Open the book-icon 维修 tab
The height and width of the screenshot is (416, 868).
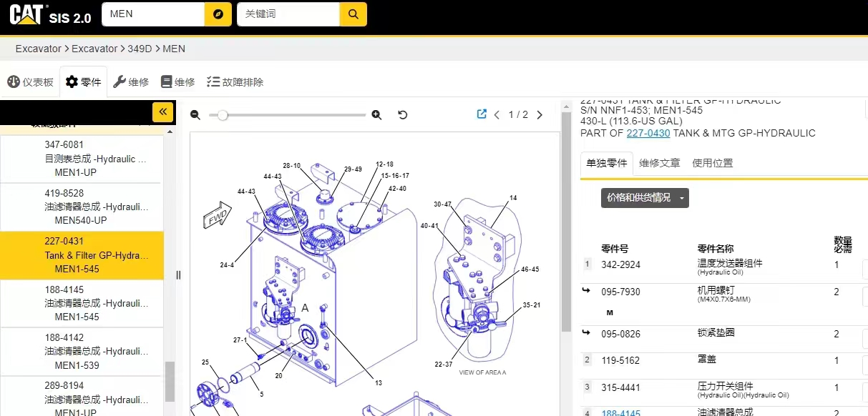pyautogui.click(x=177, y=82)
